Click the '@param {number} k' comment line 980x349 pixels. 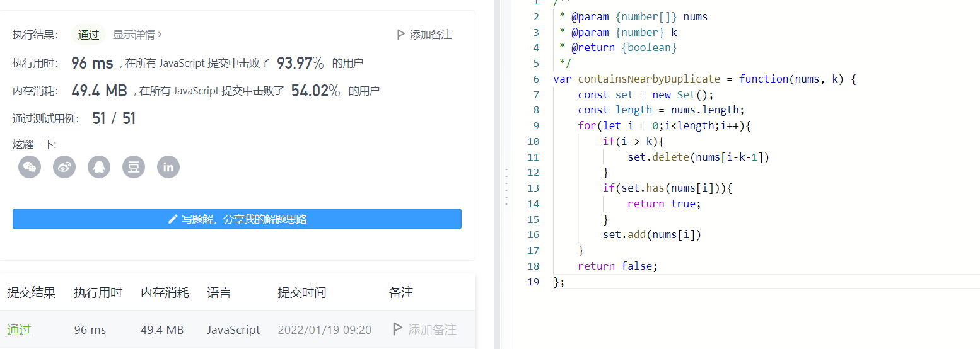617,32
